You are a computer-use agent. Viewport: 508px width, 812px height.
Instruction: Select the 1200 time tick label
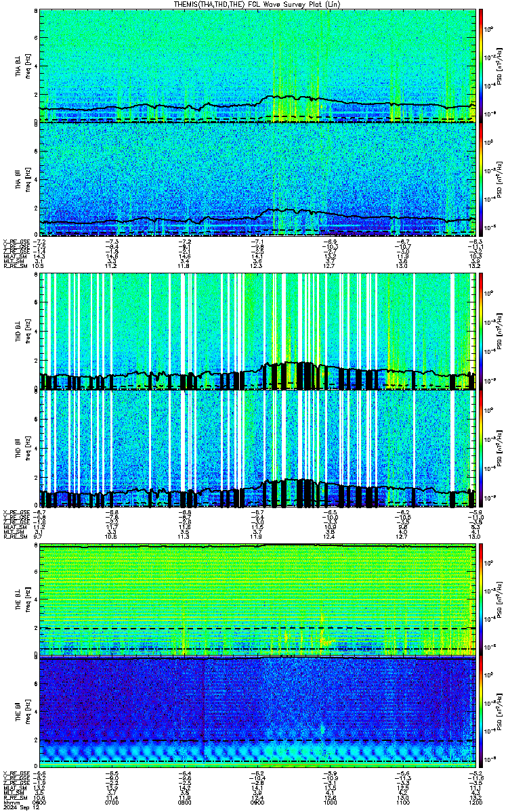[x=476, y=802]
